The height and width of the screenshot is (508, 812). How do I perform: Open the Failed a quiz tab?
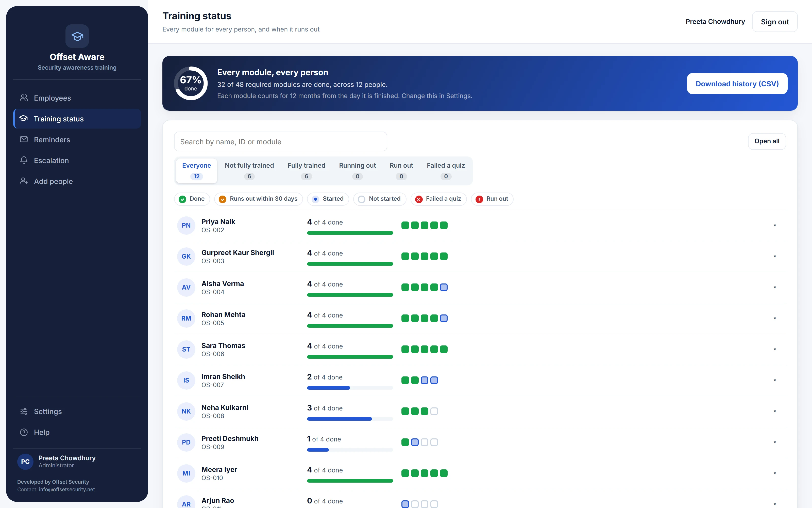446,171
